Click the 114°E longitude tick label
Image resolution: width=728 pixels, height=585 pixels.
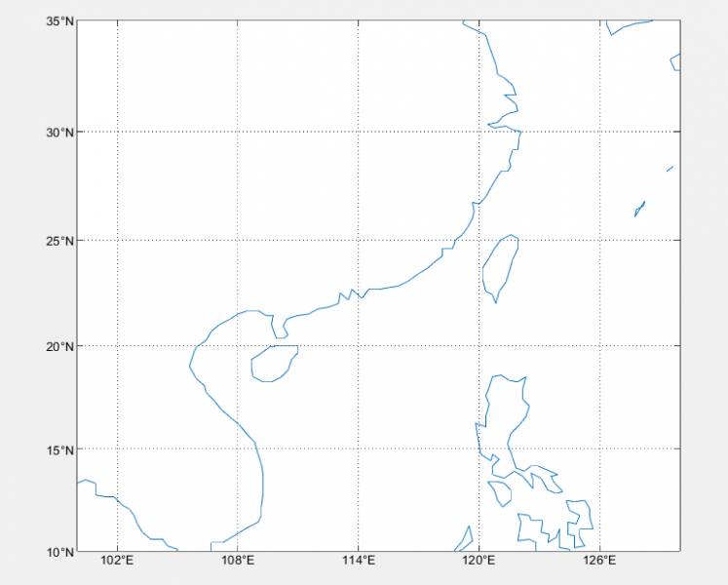[x=359, y=562]
